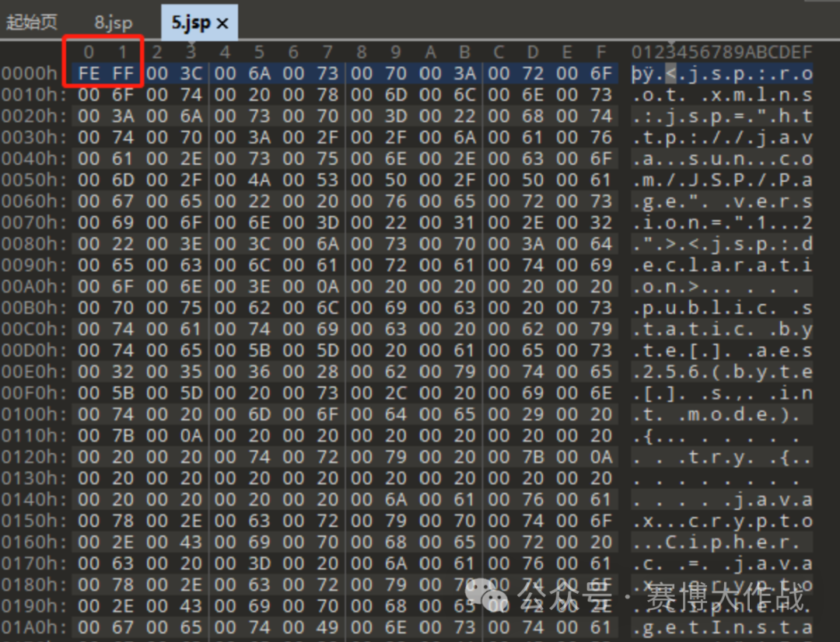Click the 0010h row offset label
Viewport: 840px width, 642px height.
[33, 95]
